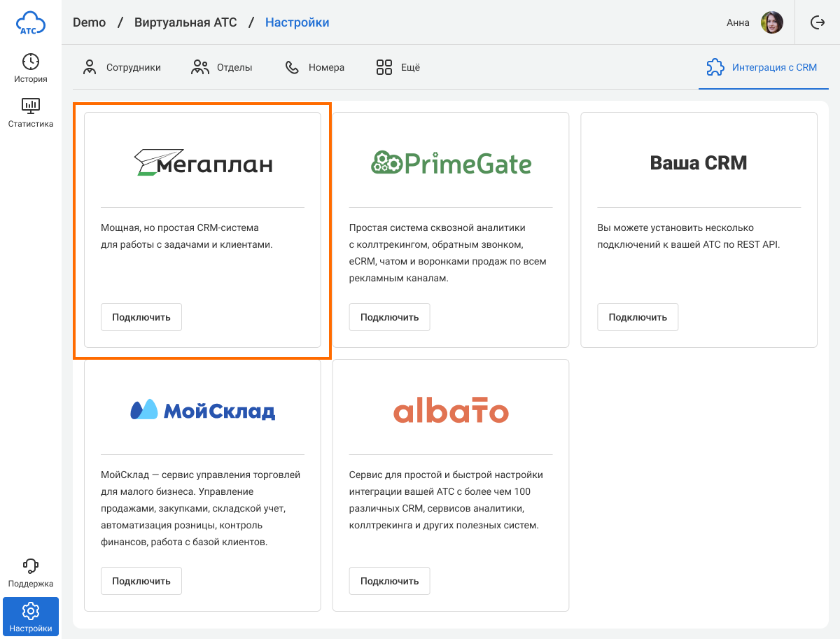Go to Виртуальная АТС breadcrumb
The image size is (840, 639).
tap(185, 22)
